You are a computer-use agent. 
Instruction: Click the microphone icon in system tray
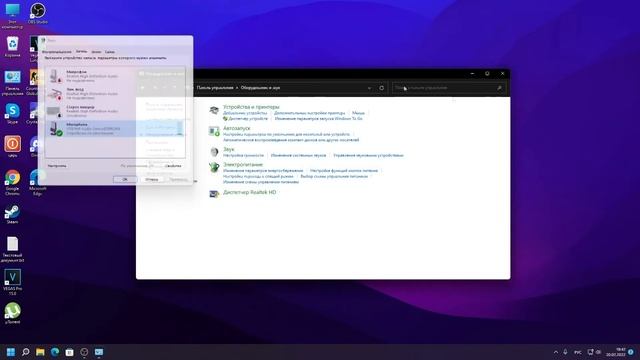click(565, 352)
